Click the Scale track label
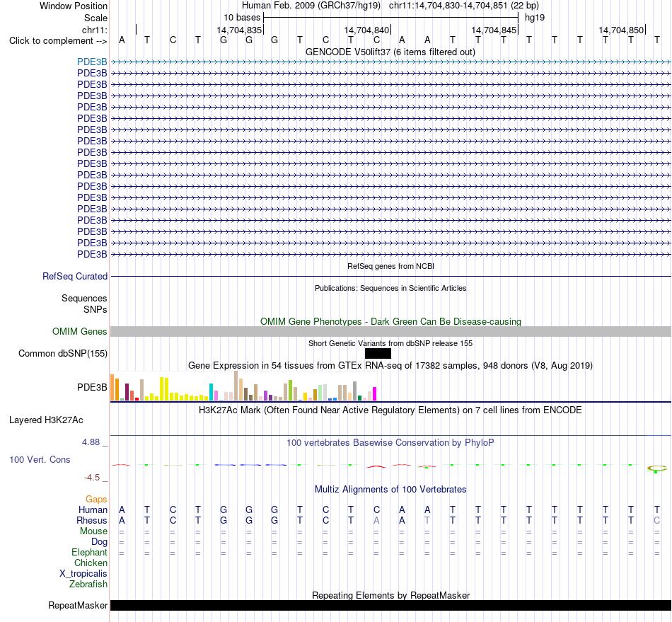The image size is (672, 622). 95,18
